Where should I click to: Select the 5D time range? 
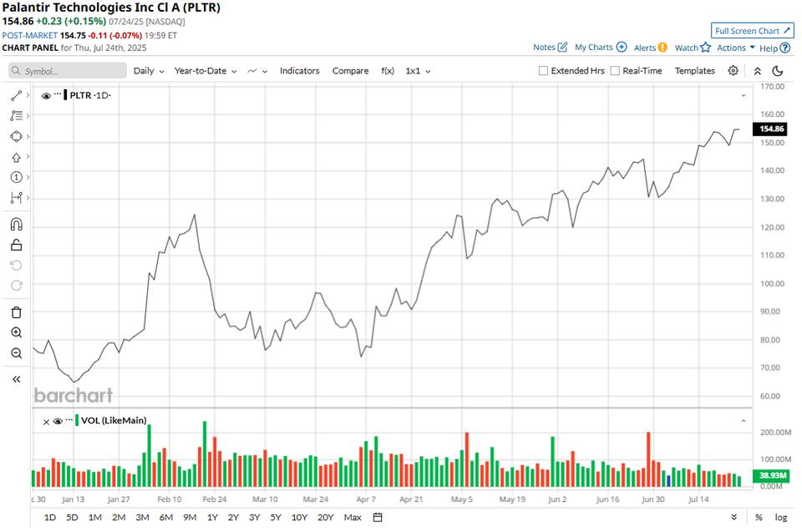72,517
